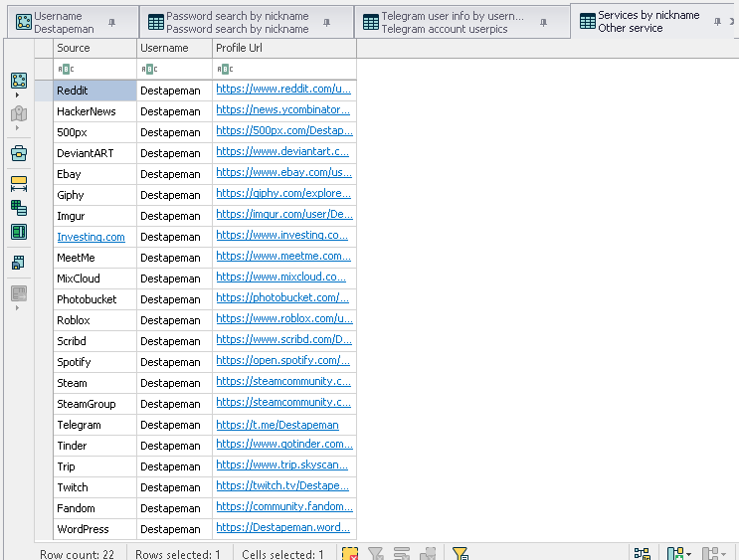Click the stacked tables icon in sidebar
This screenshot has height=560, width=739.
[x=19, y=208]
